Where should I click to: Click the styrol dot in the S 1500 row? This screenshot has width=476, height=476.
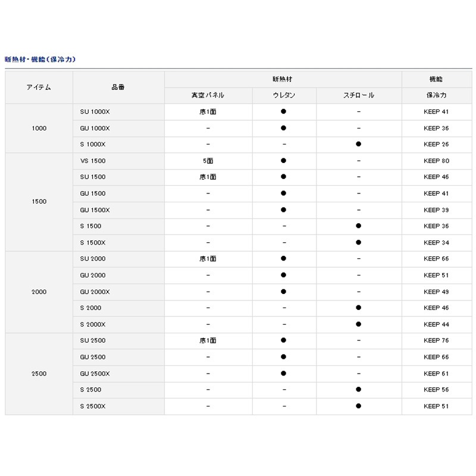tap(358, 226)
